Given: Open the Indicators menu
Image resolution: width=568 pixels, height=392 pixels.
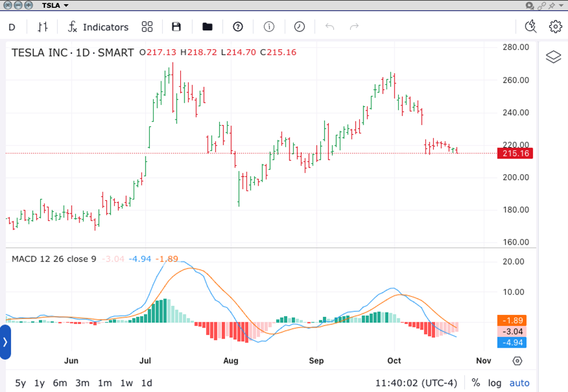Looking at the screenshot, I should pos(98,27).
